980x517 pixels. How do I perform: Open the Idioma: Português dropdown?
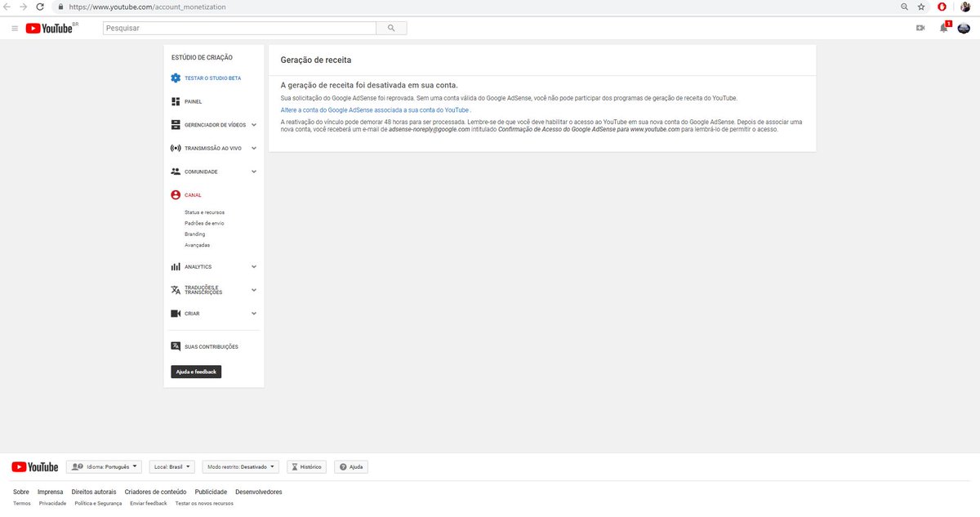[105, 467]
